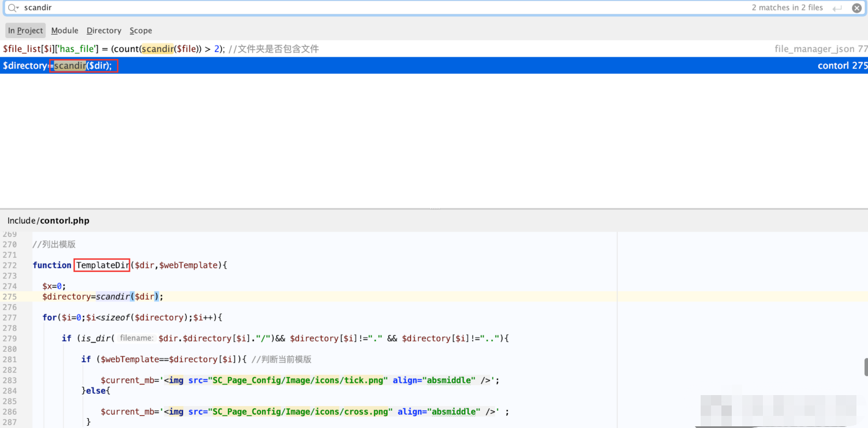Click the Include/contorl.php preview header
This screenshot has height=428, width=868.
point(48,220)
